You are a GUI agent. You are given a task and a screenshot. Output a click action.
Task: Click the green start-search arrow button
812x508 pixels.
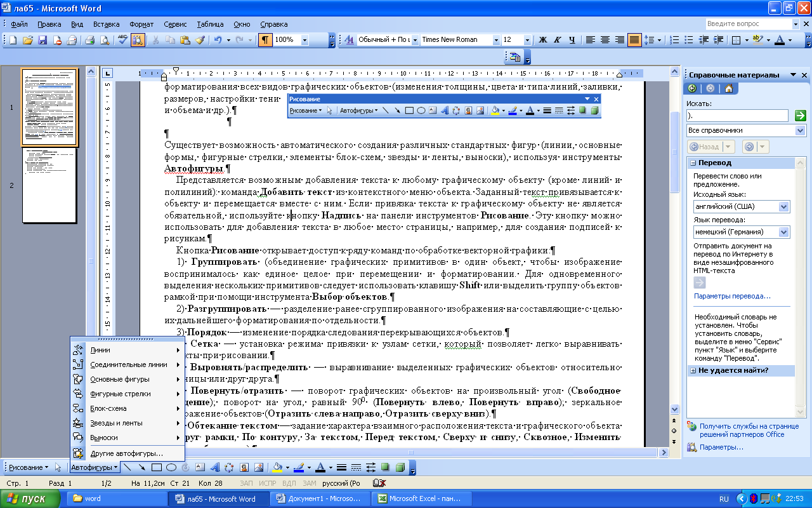coord(800,116)
